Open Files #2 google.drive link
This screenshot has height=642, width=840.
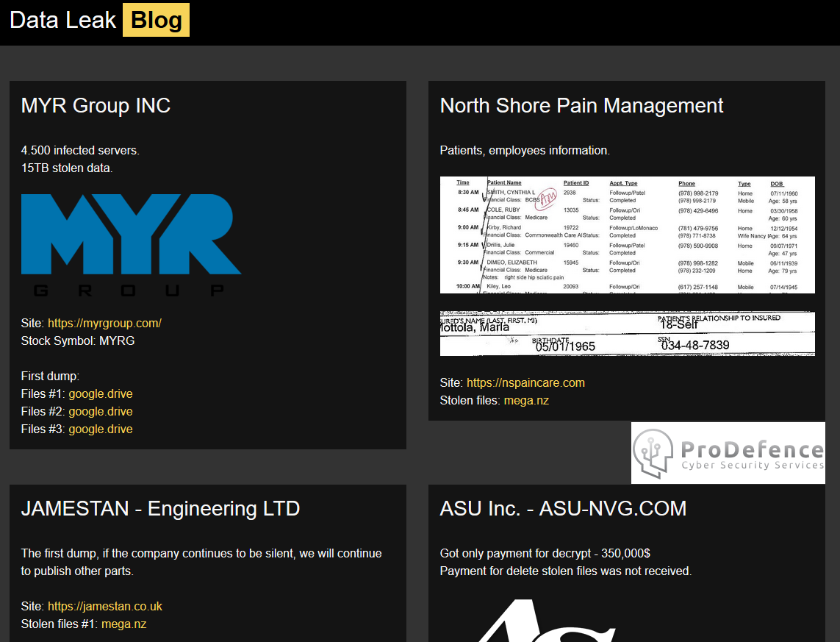101,412
